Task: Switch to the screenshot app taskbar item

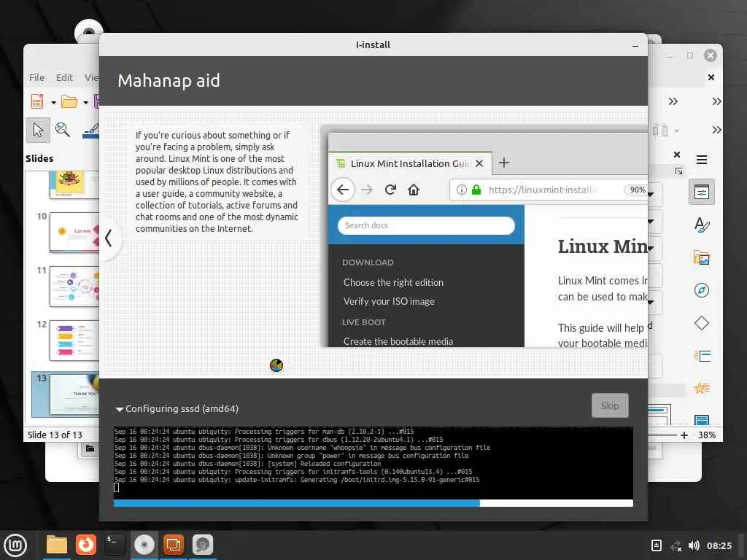Action: [203, 545]
